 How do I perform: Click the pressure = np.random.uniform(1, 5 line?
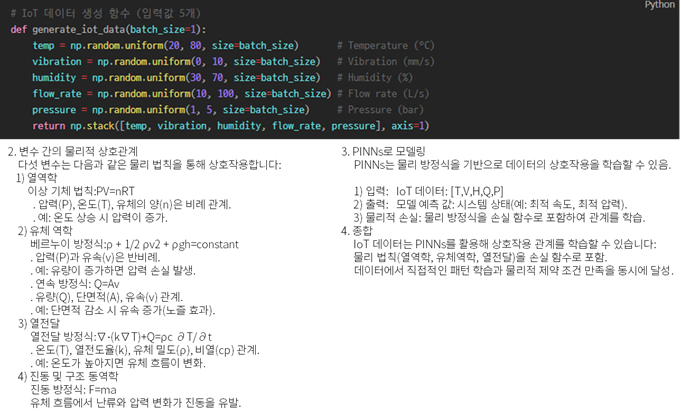click(x=171, y=110)
